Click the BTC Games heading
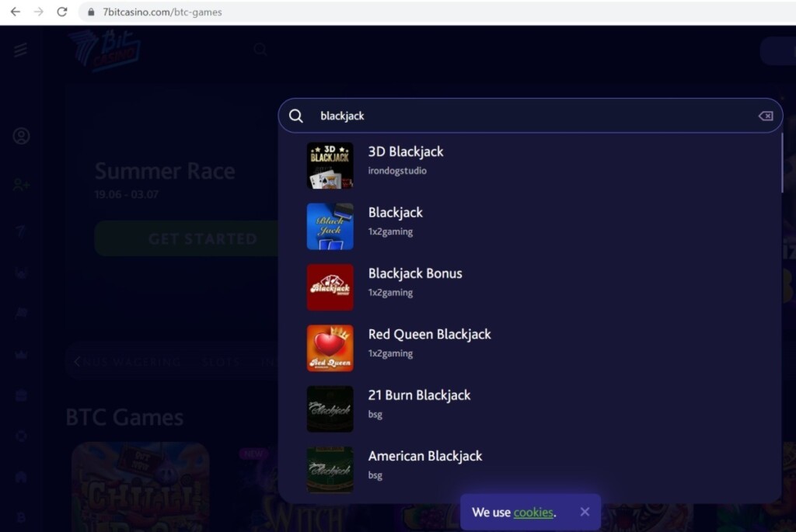 (124, 417)
